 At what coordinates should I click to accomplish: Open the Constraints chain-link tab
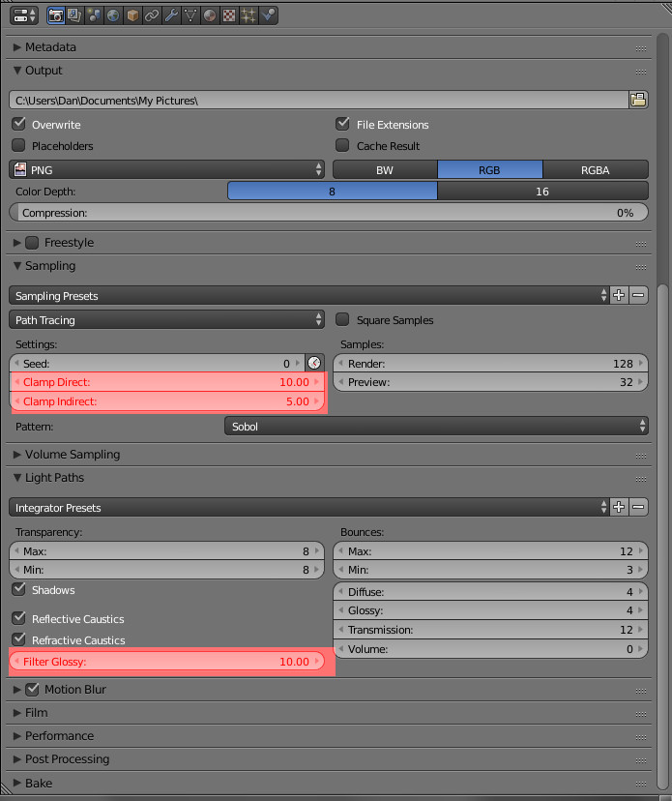click(152, 15)
